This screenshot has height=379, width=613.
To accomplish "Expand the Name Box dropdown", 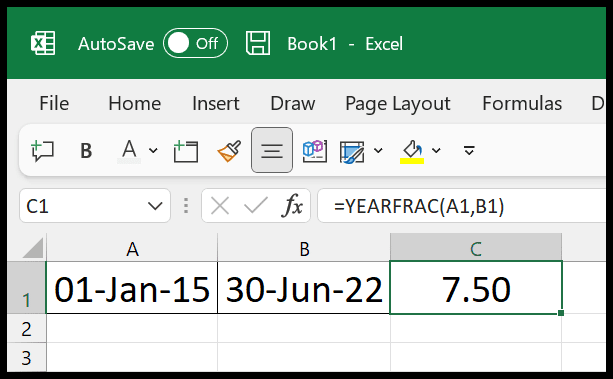I will point(155,206).
